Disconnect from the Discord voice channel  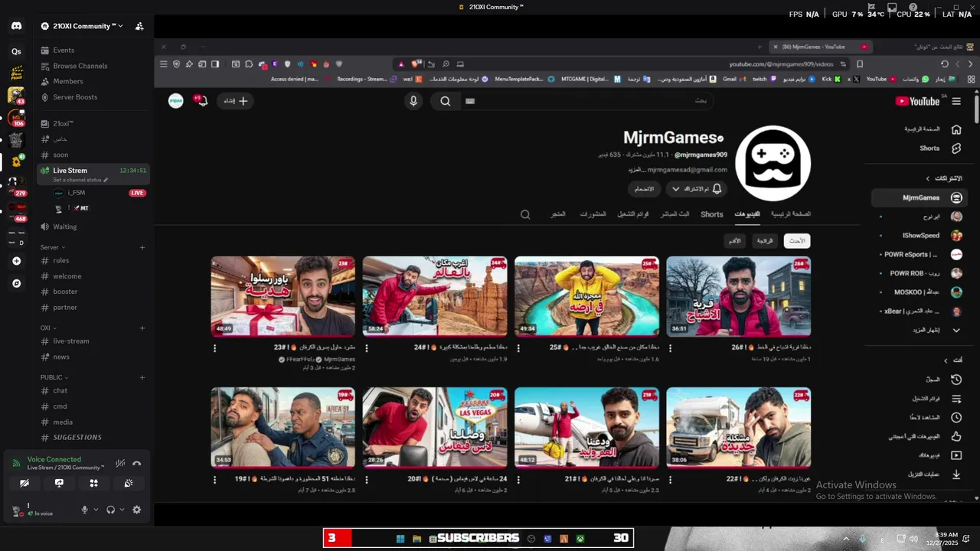[137, 463]
